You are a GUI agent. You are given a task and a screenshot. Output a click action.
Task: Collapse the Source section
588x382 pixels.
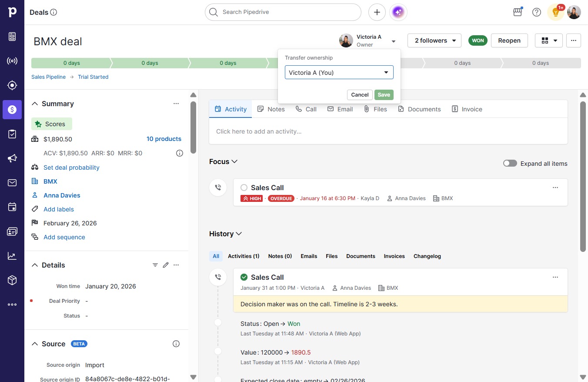coord(35,344)
